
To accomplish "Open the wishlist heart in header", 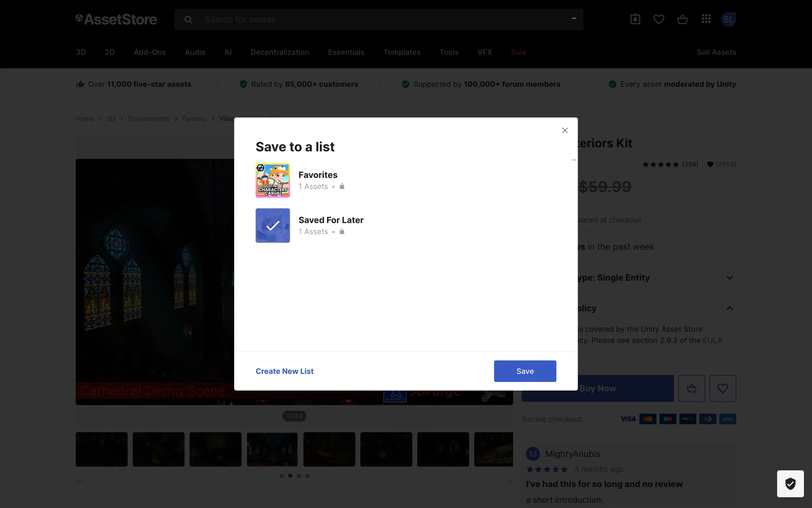I will click(x=658, y=19).
